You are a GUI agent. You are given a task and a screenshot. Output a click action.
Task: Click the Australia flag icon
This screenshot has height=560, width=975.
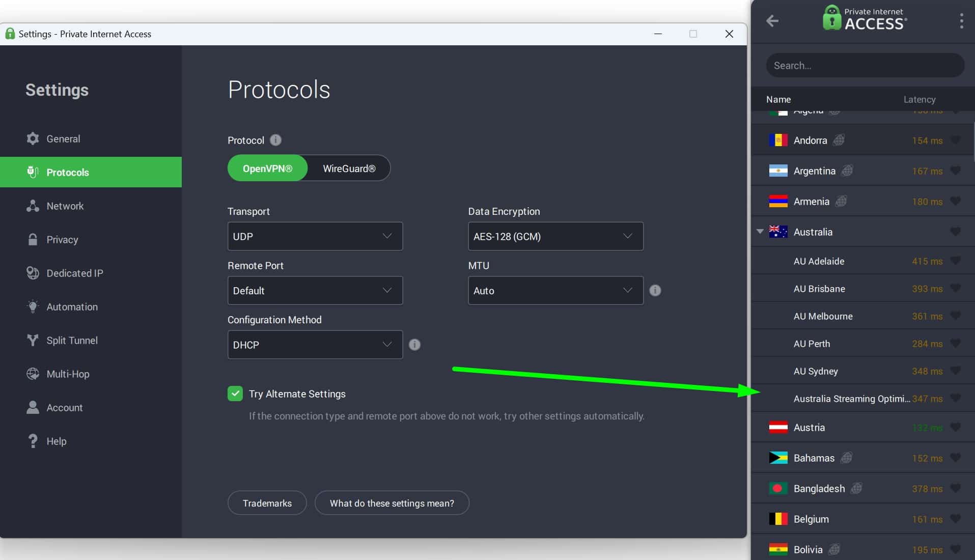(x=778, y=232)
